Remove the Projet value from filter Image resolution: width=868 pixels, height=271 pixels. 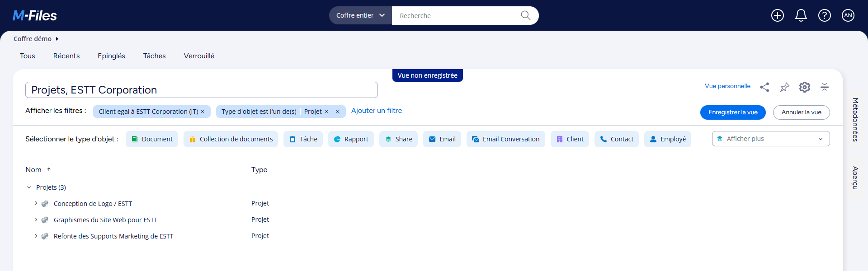coord(326,112)
